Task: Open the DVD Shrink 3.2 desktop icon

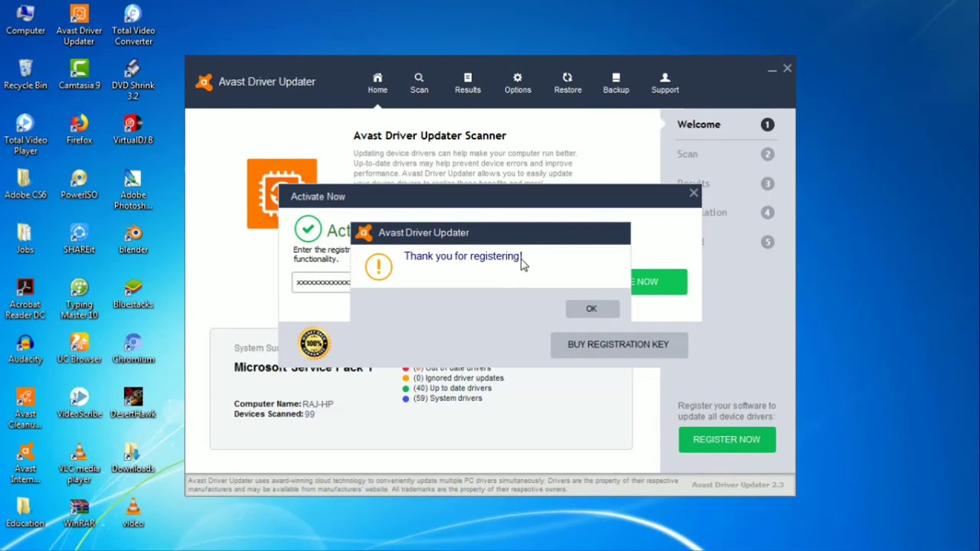Action: (x=133, y=80)
